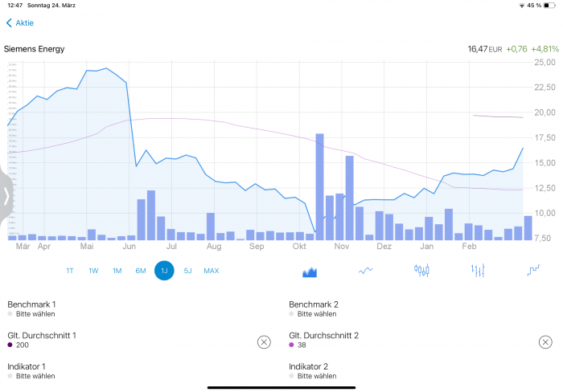Image resolution: width=563 pixels, height=392 pixels.
Task: Tap the battery status icon
Action: point(549,6)
